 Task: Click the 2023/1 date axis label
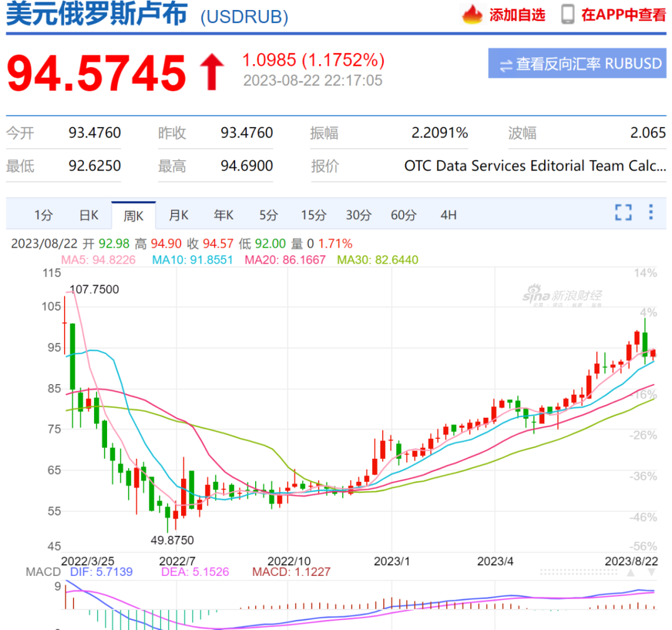click(392, 562)
